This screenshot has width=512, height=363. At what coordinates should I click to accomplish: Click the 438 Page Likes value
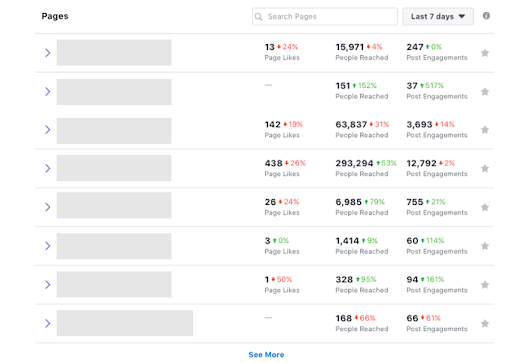click(273, 163)
